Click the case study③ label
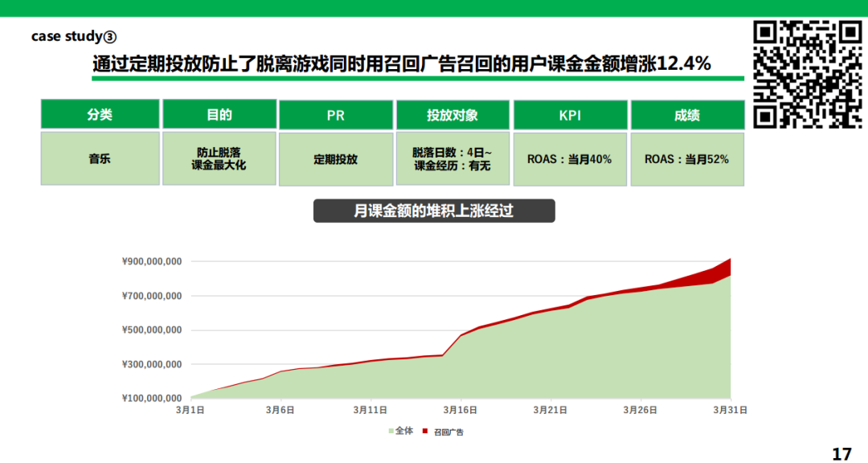Screen dimensions: 868x463 [x=73, y=35]
